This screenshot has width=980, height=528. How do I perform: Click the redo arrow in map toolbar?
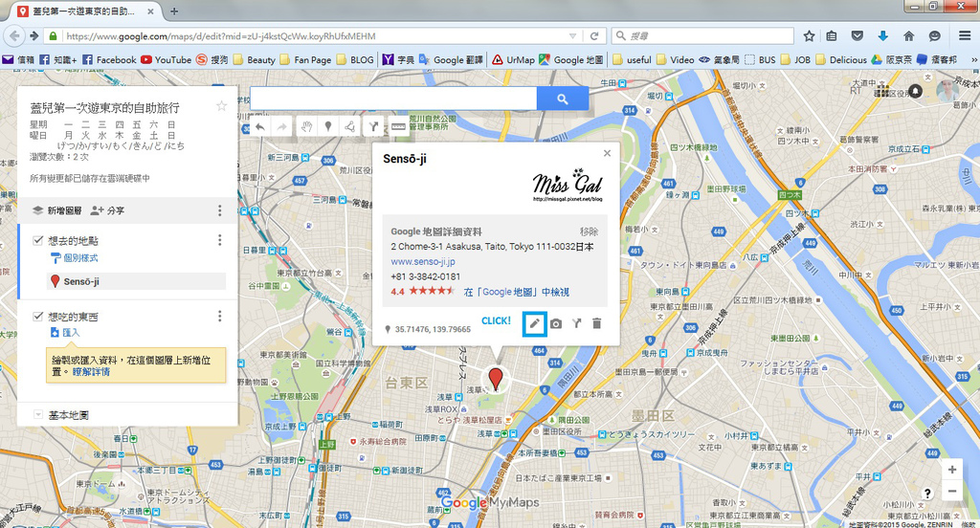point(282,127)
